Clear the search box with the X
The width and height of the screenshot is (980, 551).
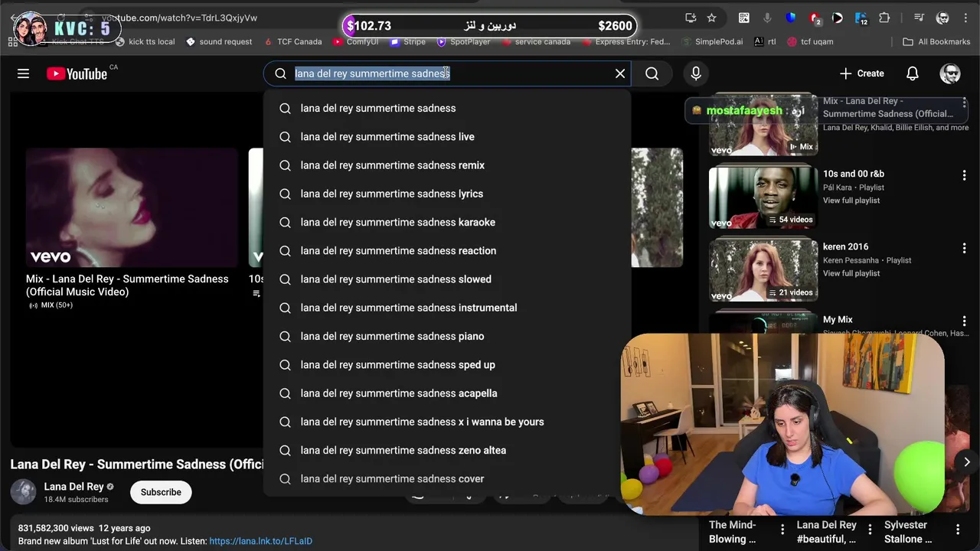[x=620, y=73]
